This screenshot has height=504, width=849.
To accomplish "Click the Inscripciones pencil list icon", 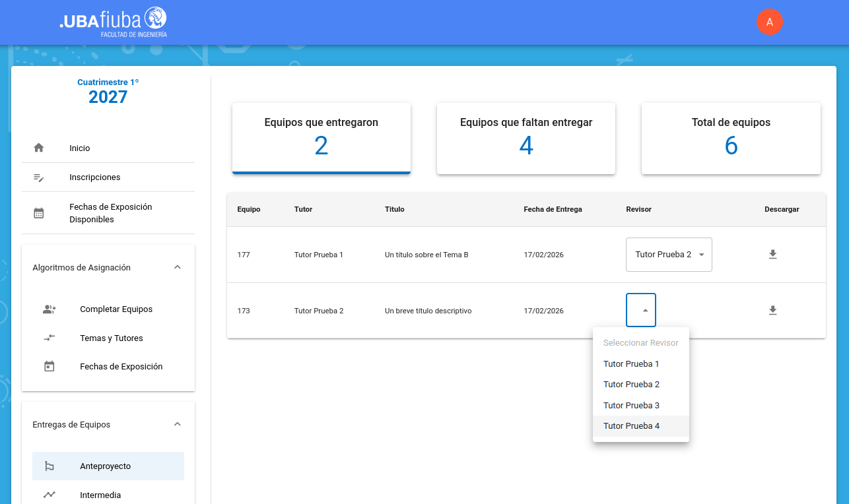I will (x=39, y=177).
